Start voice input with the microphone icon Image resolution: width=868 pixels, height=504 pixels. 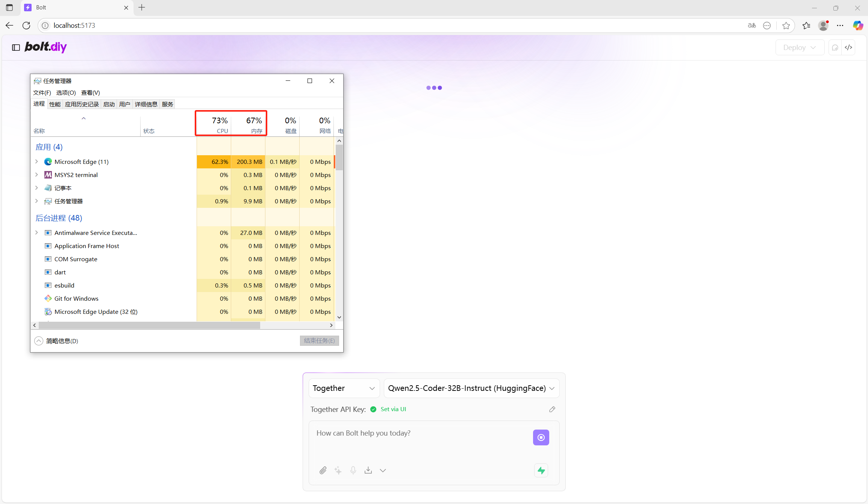pyautogui.click(x=353, y=470)
